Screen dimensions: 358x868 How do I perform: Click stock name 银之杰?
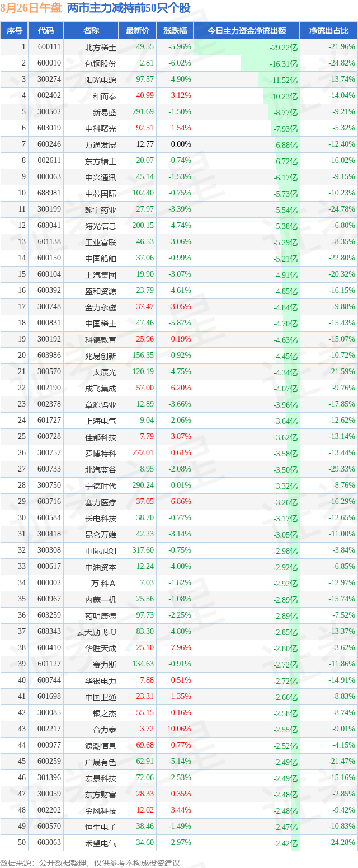(105, 713)
